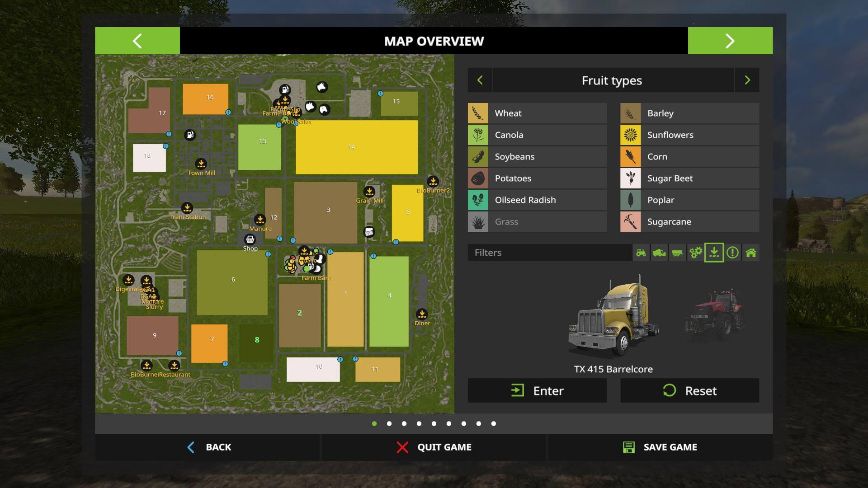
Task: Open next page with right header arrow
Action: pos(730,41)
